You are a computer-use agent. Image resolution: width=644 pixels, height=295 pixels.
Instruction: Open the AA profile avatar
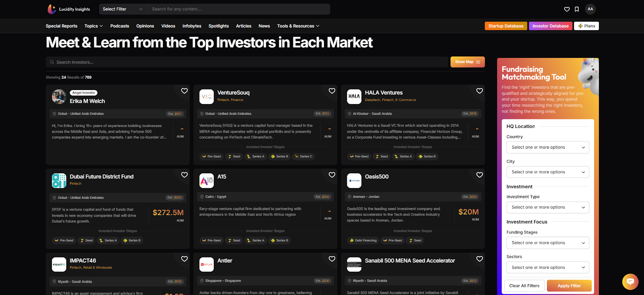[590, 9]
